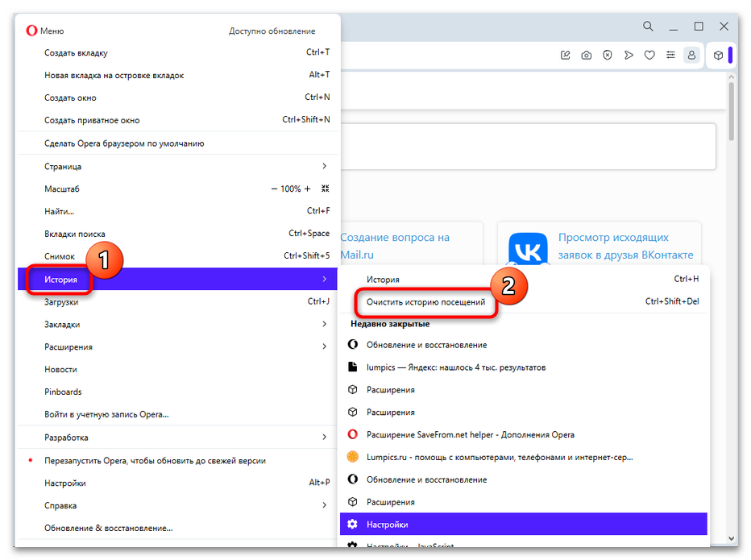Click the document icon of lumpics Yandex entry
This screenshot has height=560, width=751.
click(352, 367)
